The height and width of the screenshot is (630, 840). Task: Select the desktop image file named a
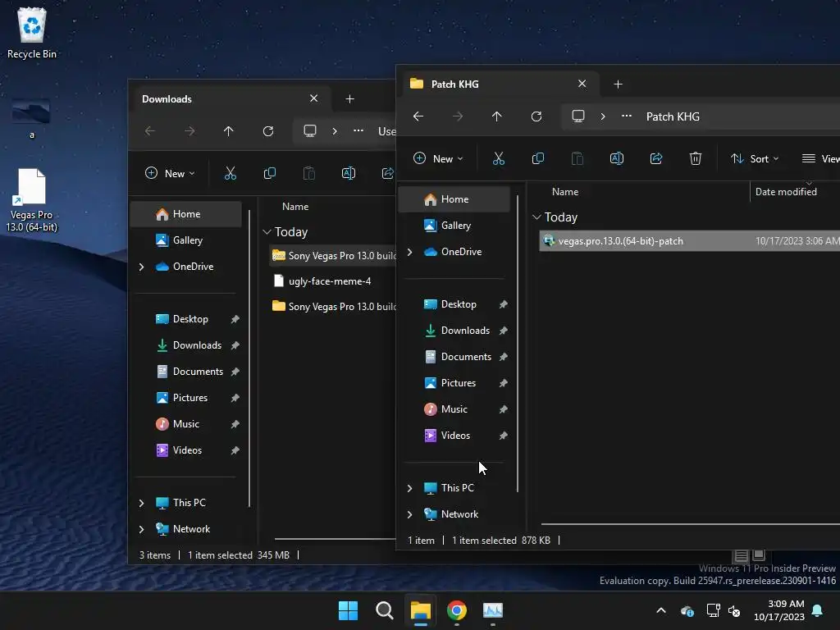(x=31, y=119)
